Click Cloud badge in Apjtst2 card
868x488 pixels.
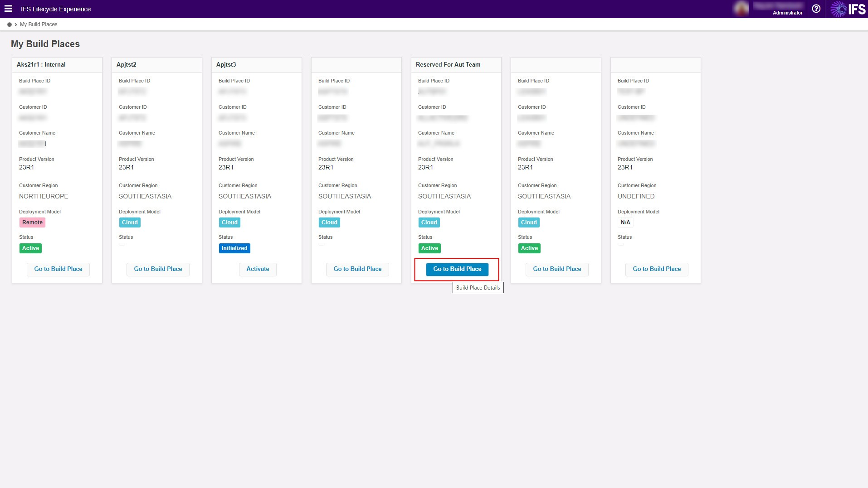pyautogui.click(x=130, y=222)
